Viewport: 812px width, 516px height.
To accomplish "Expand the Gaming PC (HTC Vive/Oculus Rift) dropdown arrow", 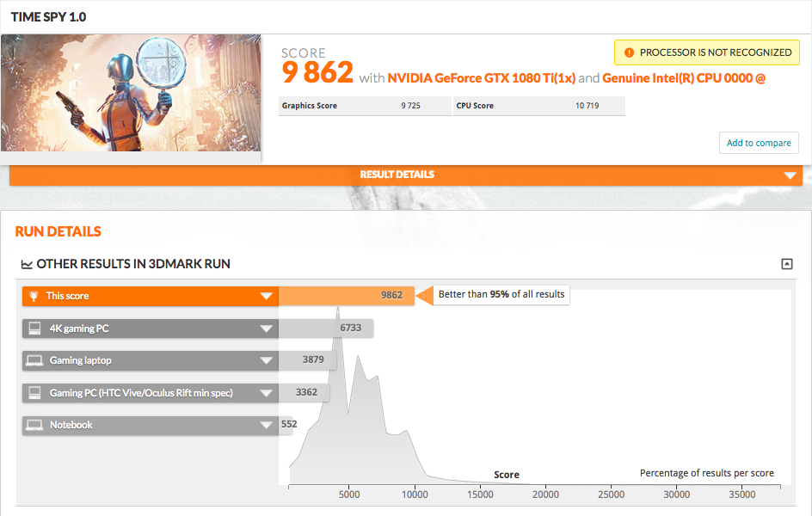I will click(266, 393).
